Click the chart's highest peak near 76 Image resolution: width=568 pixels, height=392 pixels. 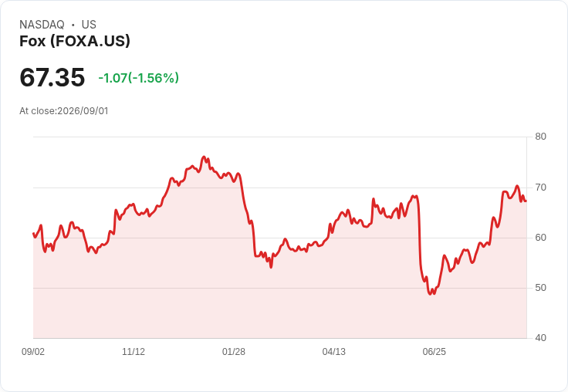(204, 157)
